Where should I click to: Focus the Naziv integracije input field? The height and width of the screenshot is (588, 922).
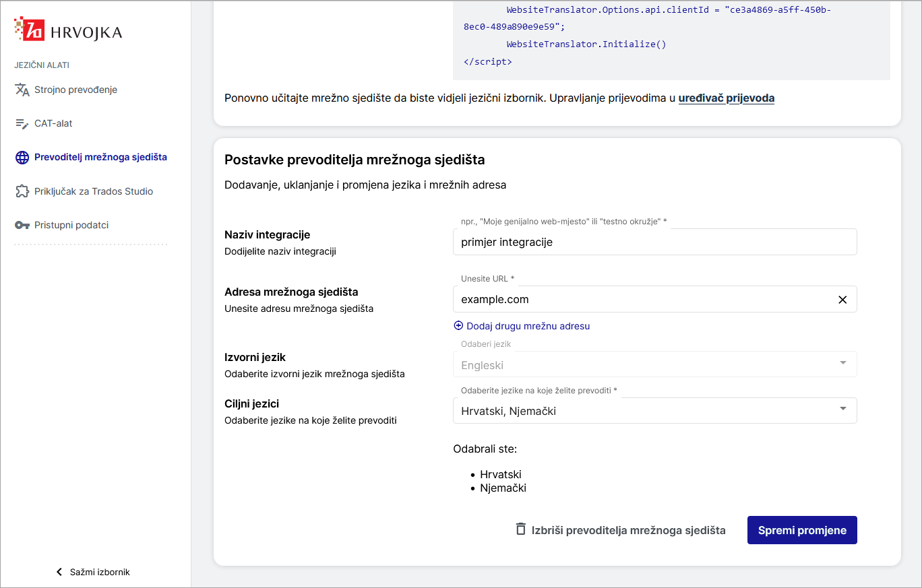click(x=654, y=242)
